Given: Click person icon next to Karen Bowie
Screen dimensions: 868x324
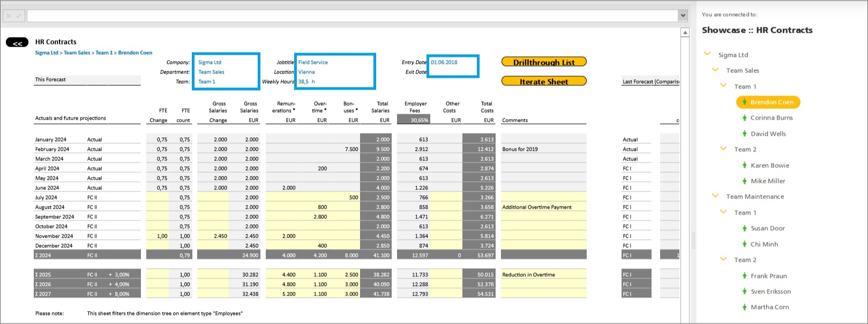Looking at the screenshot, I should [x=744, y=165].
